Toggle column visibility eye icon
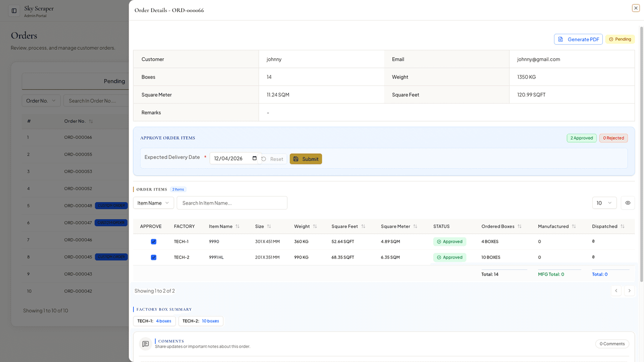The image size is (644, 362). [628, 203]
